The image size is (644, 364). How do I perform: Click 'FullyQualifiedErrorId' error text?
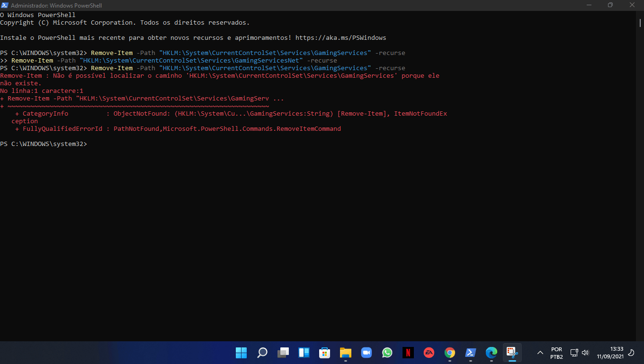pos(63,128)
